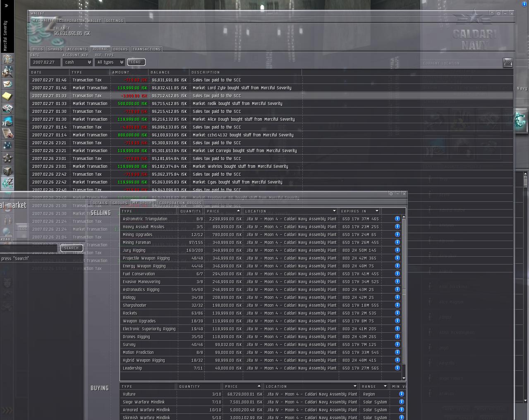This screenshot has width=529, height=420.
Task: Show info for Rockets sell order
Action: coord(397,313)
